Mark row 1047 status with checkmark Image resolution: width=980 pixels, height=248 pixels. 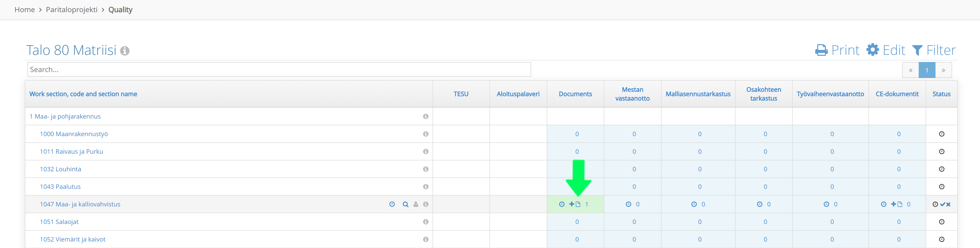[943, 204]
